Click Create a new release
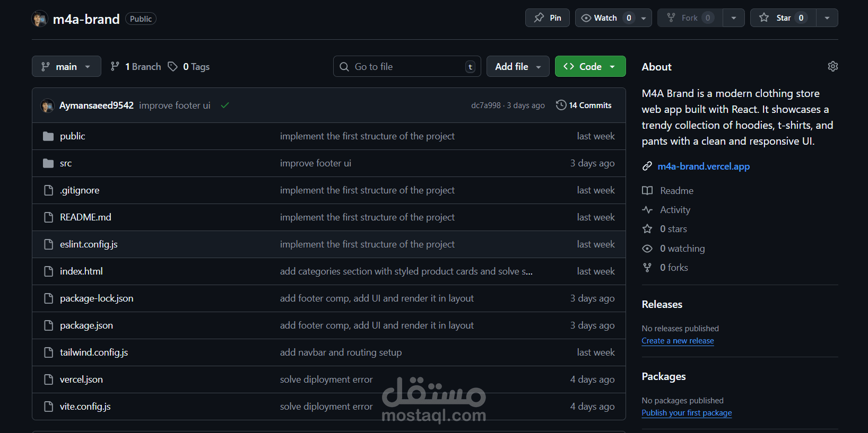Viewport: 868px width, 433px height. [x=678, y=341]
